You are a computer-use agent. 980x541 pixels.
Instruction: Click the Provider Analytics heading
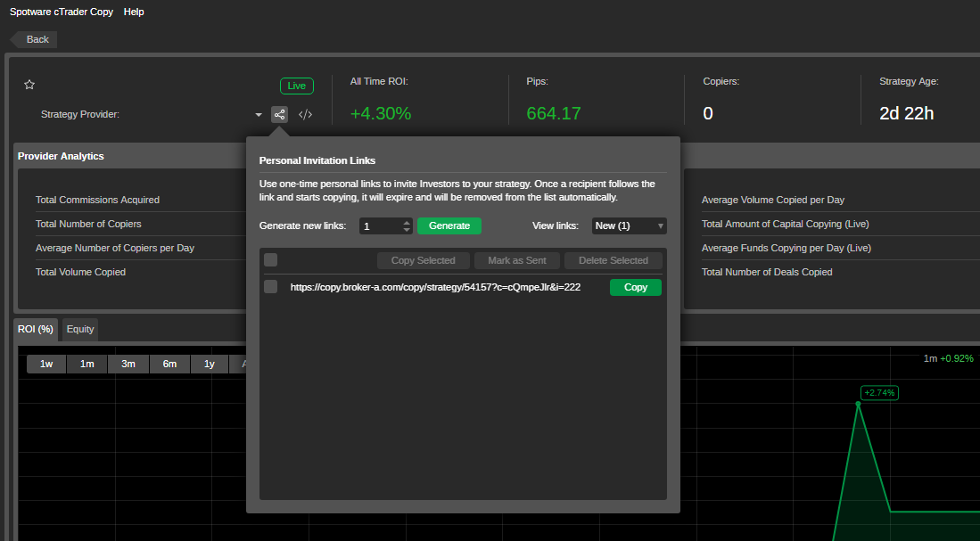[61, 156]
